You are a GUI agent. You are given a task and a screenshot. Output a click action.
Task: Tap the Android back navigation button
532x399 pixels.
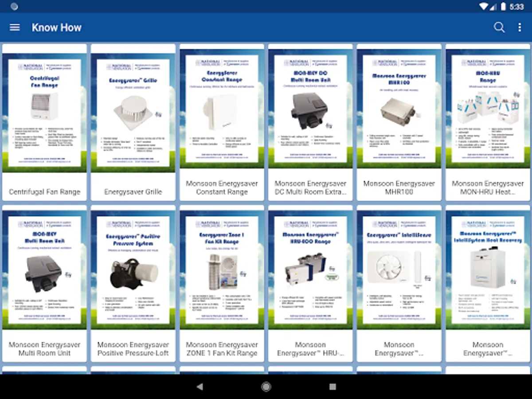tap(199, 387)
